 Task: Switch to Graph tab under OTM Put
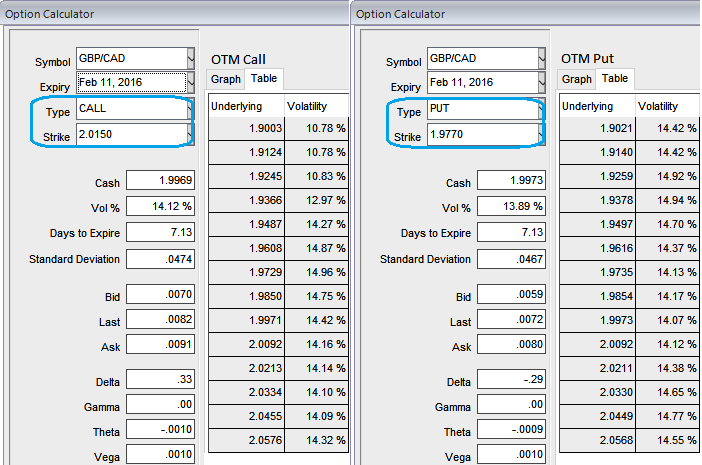click(x=577, y=79)
